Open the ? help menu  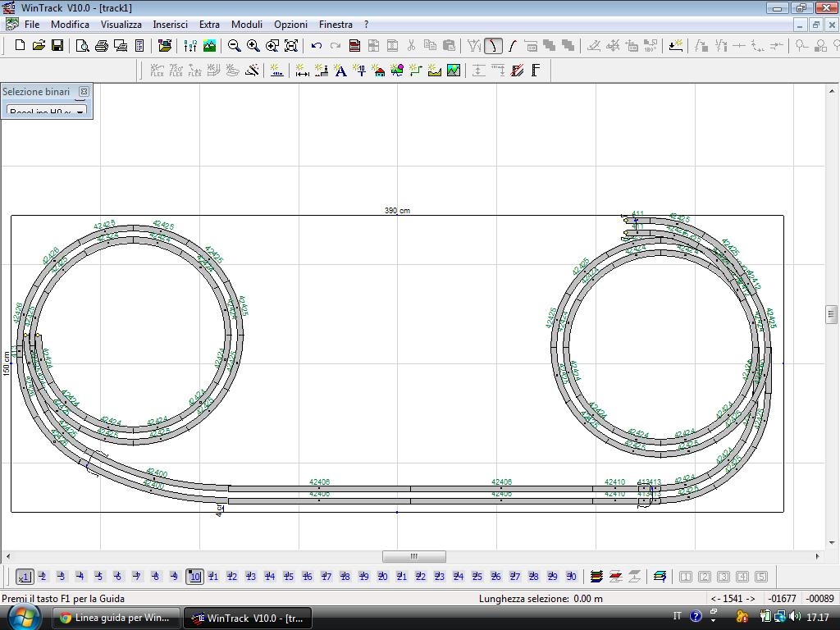pyautogui.click(x=367, y=24)
